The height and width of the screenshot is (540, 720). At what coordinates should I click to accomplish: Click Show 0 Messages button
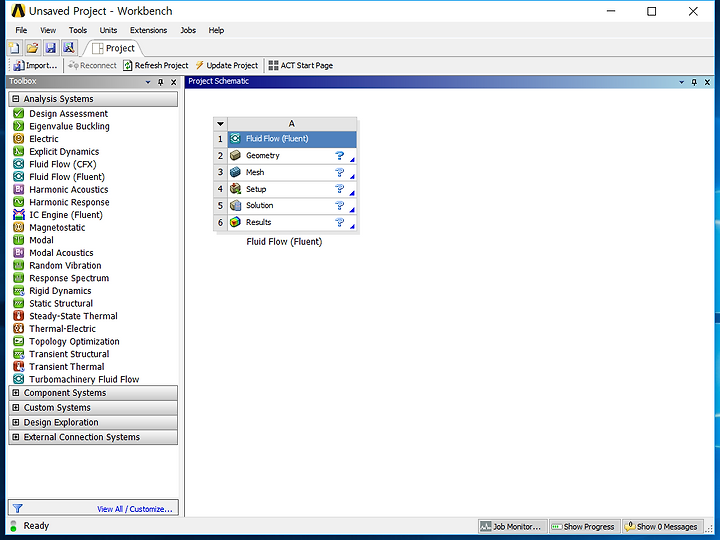point(662,526)
